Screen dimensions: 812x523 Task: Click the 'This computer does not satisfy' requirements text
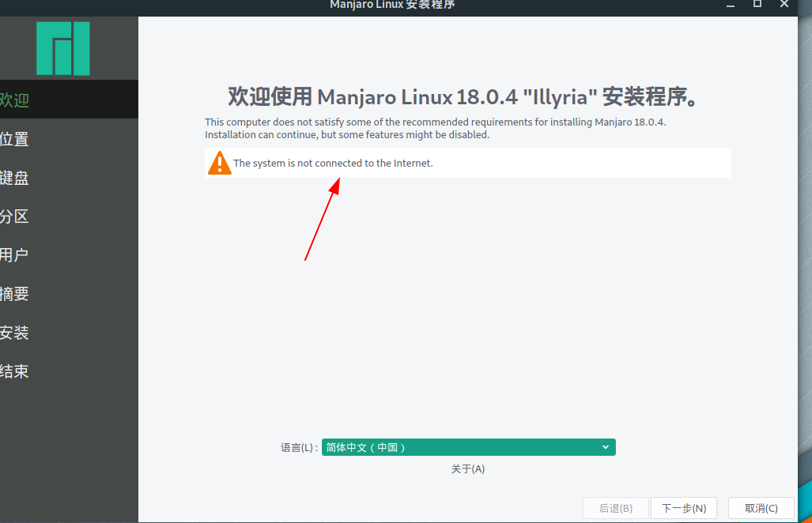pos(436,128)
